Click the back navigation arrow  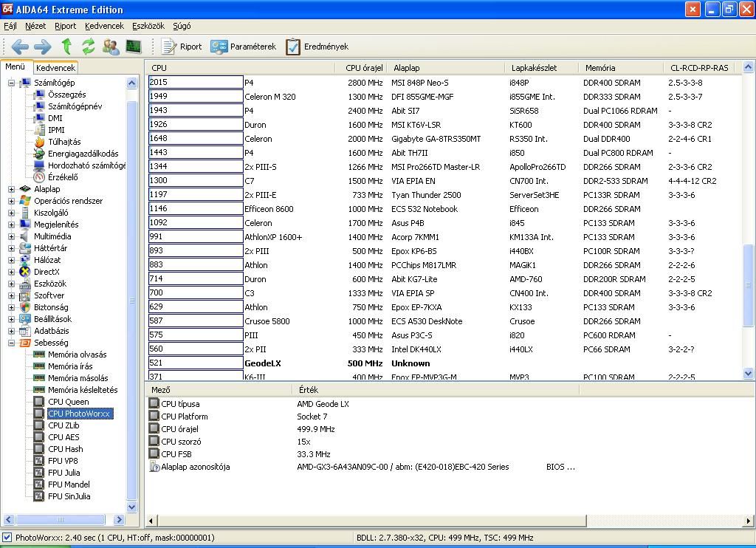pyautogui.click(x=20, y=47)
